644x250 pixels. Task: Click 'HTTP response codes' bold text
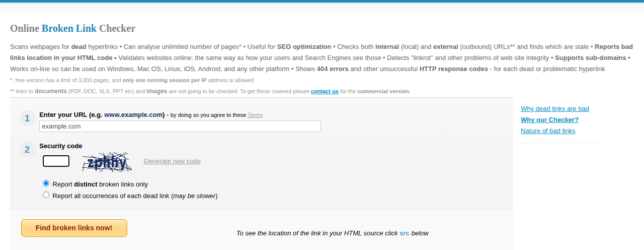tap(454, 69)
